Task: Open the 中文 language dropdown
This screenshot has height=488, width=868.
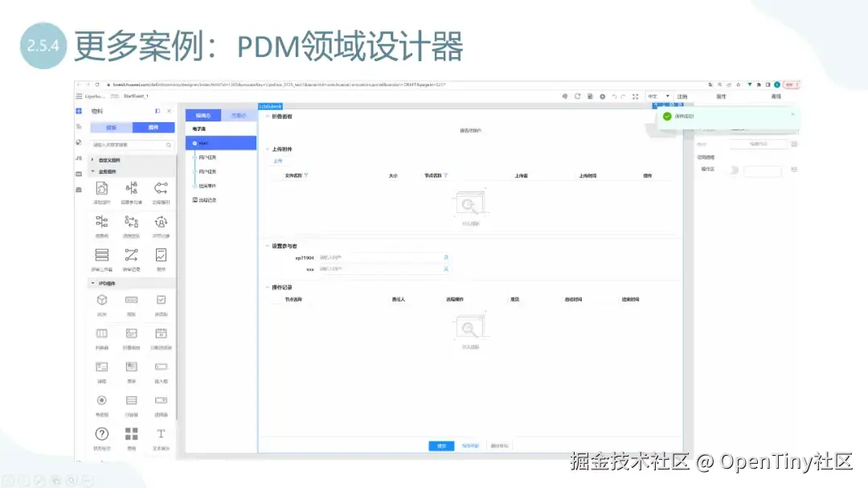Action: (657, 96)
